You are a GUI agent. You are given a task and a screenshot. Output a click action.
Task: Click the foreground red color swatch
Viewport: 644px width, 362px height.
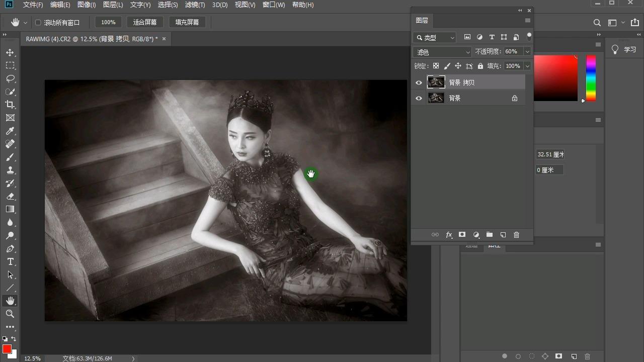(x=7, y=349)
